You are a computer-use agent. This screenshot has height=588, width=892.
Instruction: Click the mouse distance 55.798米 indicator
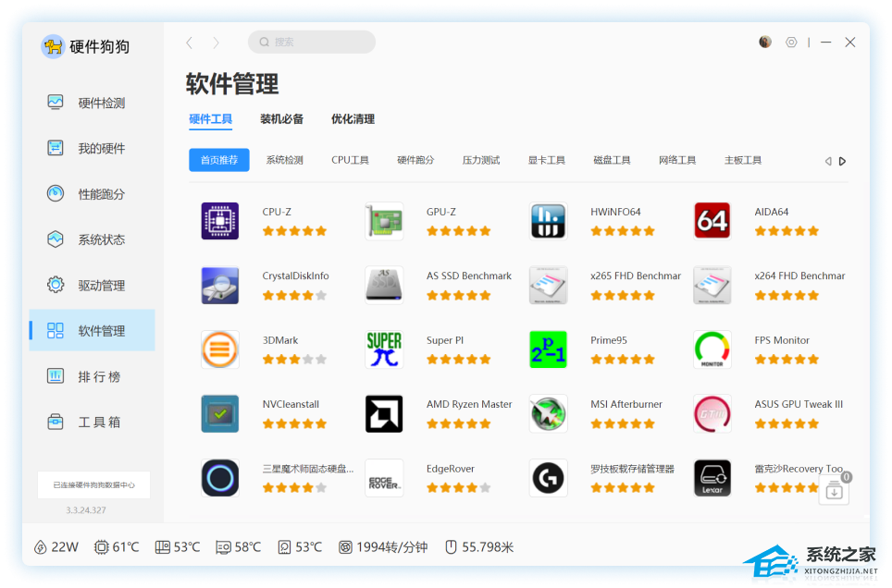point(479,547)
